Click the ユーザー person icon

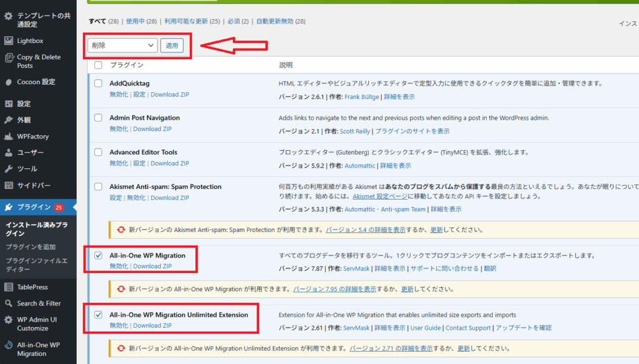[x=9, y=153]
